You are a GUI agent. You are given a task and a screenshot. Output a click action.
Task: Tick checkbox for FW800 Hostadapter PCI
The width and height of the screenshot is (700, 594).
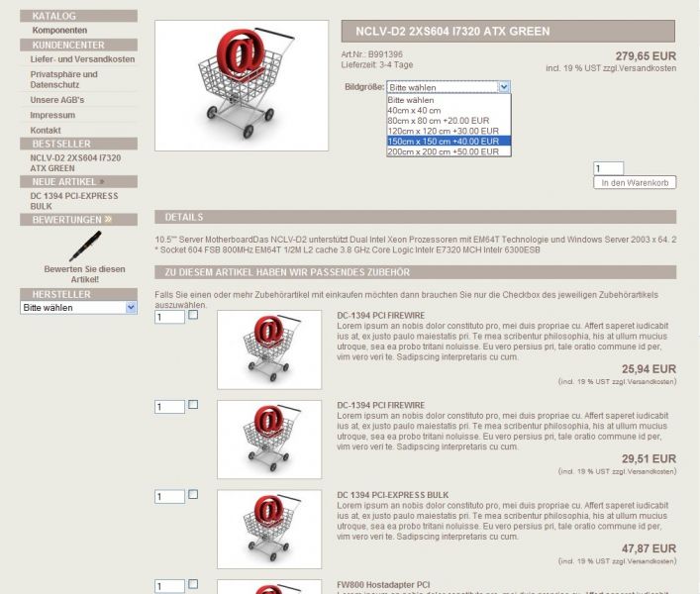(193, 584)
